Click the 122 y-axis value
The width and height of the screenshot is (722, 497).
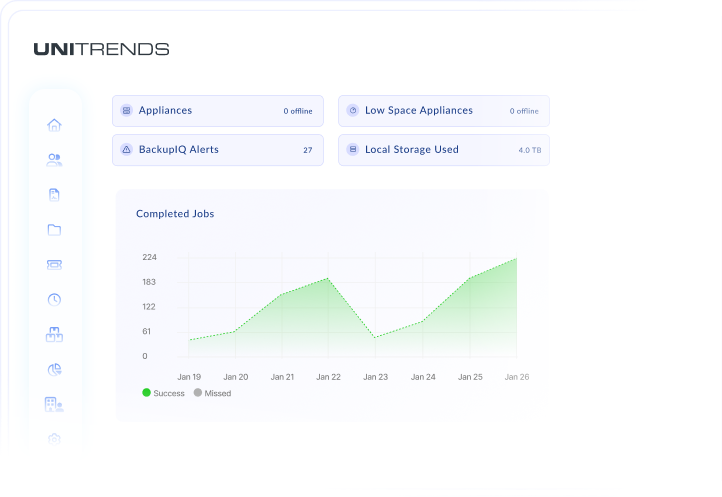tap(149, 307)
